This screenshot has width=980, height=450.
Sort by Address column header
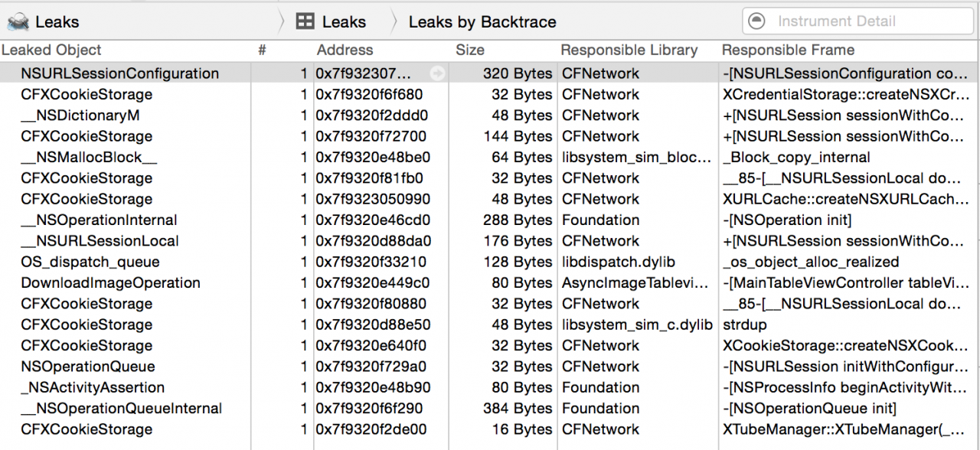click(x=345, y=50)
